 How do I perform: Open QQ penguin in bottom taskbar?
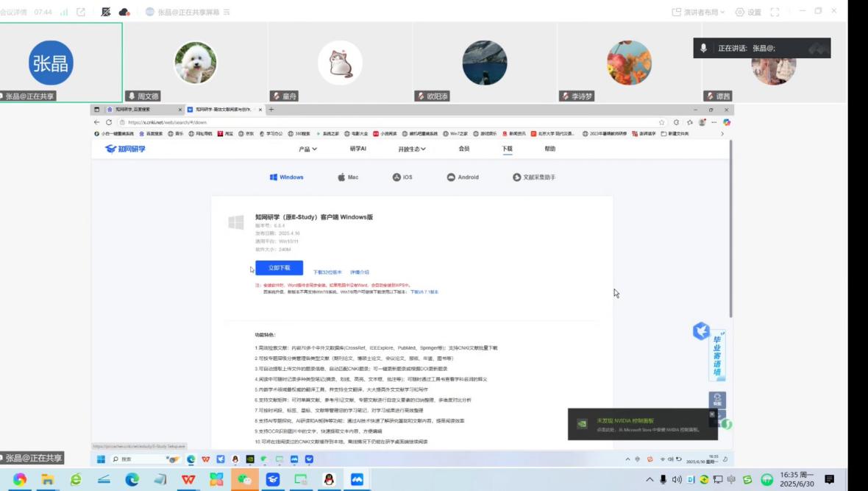[329, 479]
